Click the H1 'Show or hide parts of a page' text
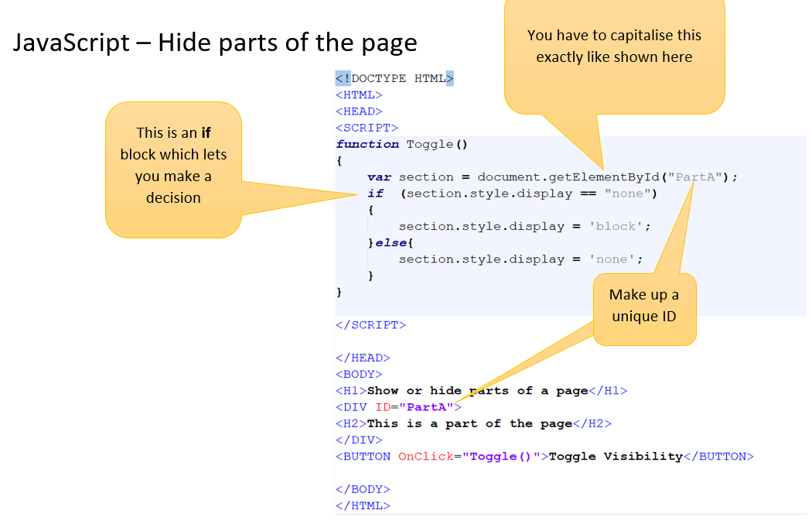812x524 pixels. 477,391
